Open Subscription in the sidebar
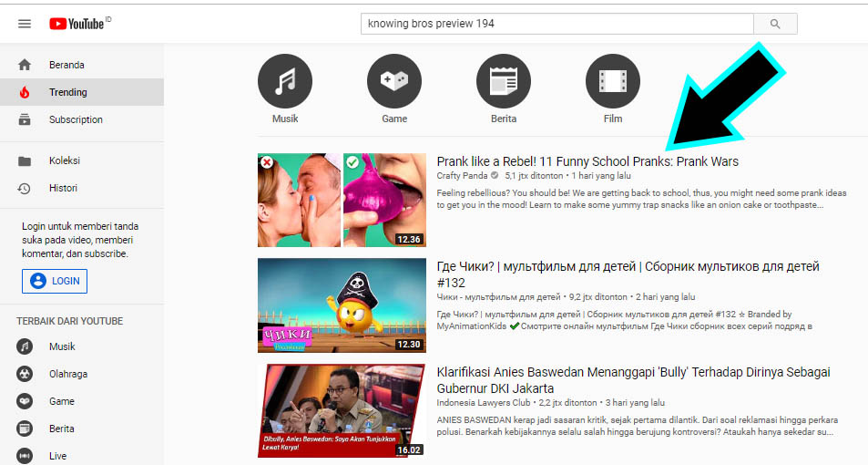This screenshot has height=465, width=868. coord(82,119)
